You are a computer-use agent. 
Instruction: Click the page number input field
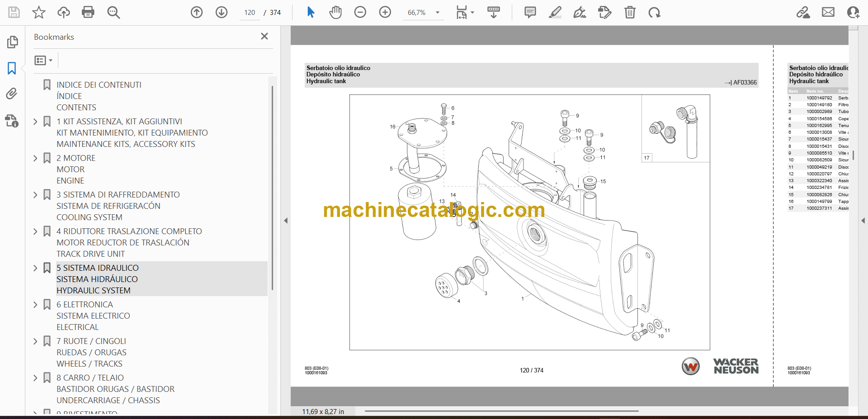point(250,13)
